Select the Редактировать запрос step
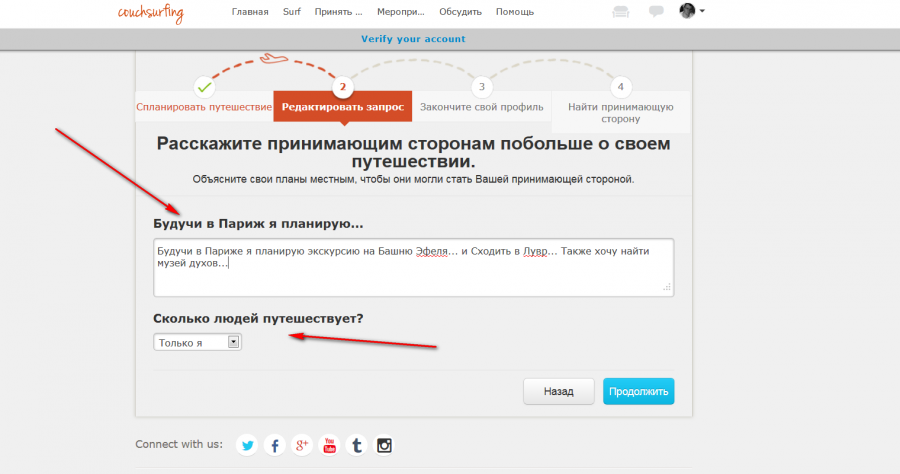The height and width of the screenshot is (474, 900). pyautogui.click(x=343, y=107)
